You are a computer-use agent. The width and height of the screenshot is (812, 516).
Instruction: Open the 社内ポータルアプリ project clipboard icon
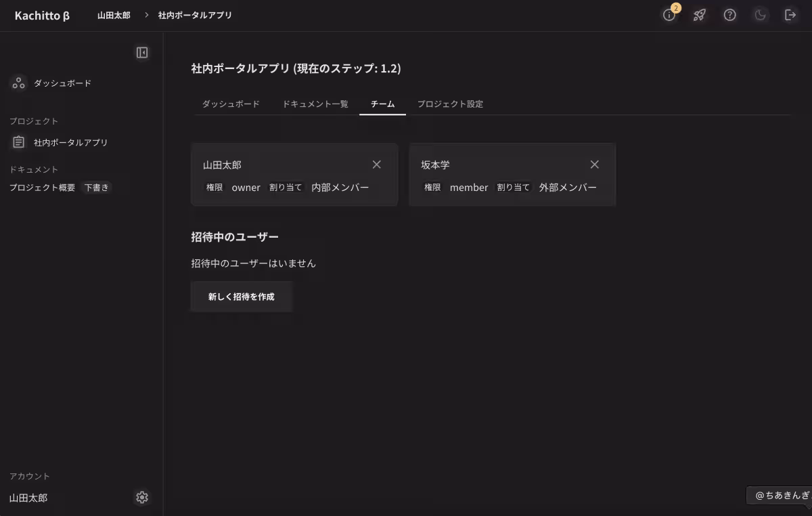tap(18, 142)
